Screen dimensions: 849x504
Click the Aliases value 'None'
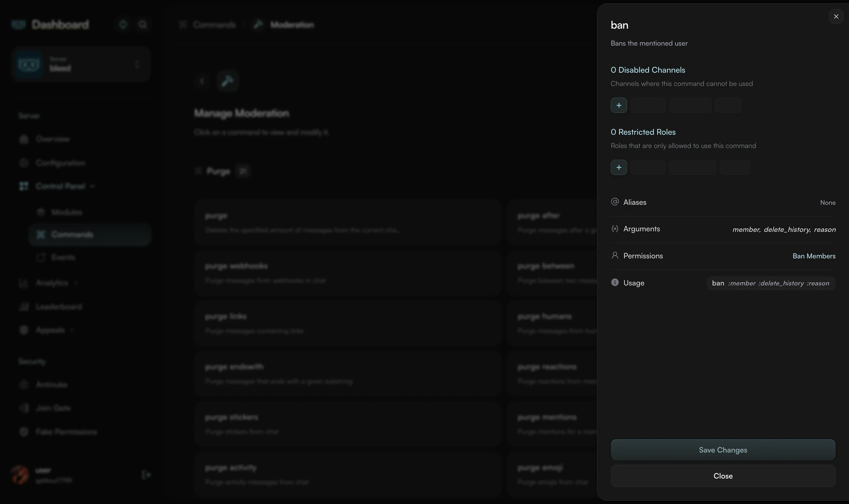pyautogui.click(x=828, y=202)
